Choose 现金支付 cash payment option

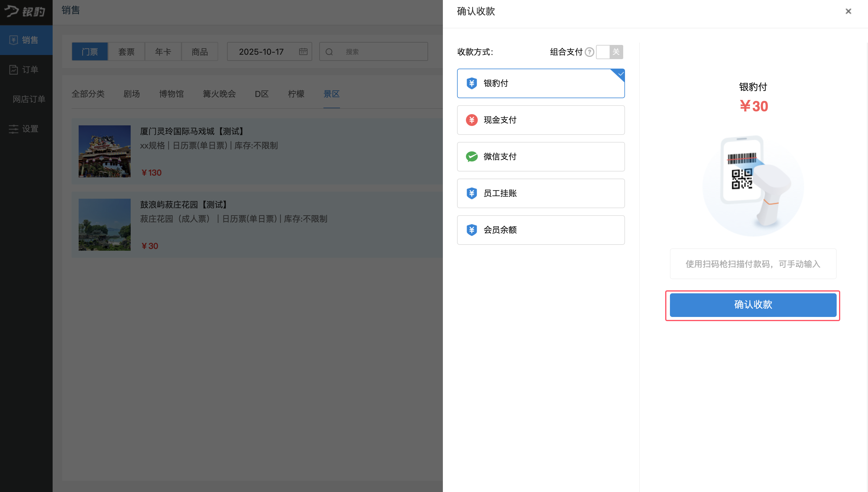(x=540, y=120)
